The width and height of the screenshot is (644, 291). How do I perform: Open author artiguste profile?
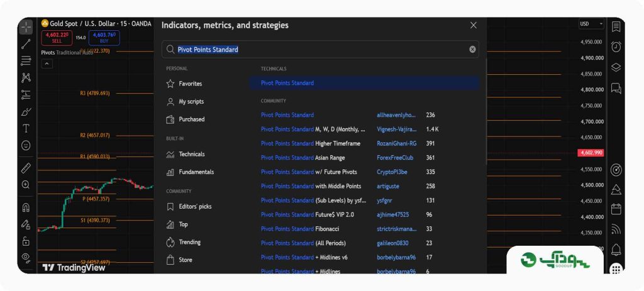click(x=387, y=186)
